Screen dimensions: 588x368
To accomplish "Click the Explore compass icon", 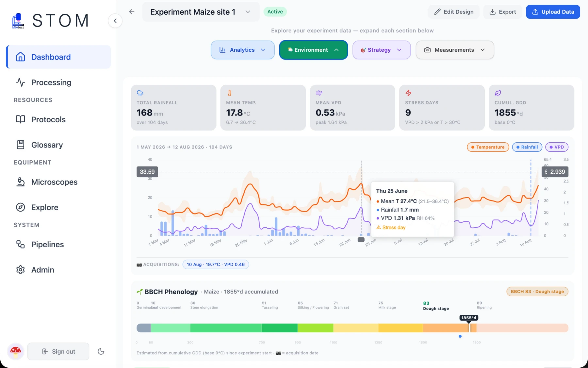I will (21, 207).
